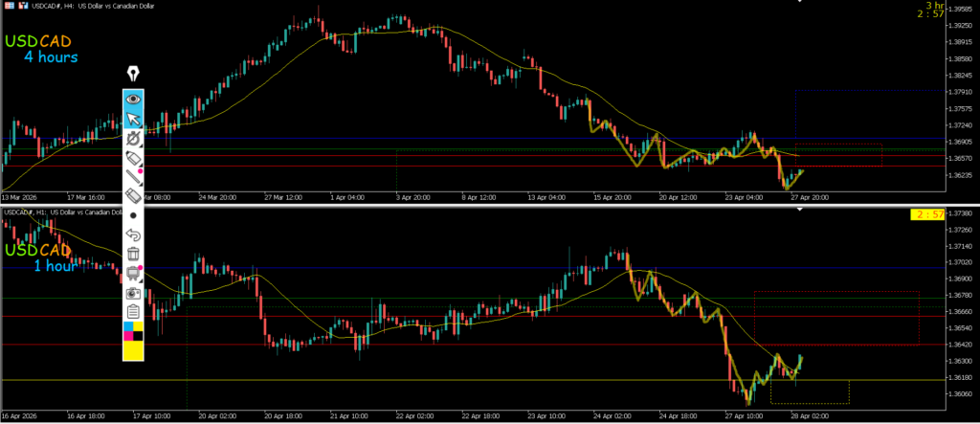
Task: Toggle the crossed-out circle tool
Action: tap(133, 139)
